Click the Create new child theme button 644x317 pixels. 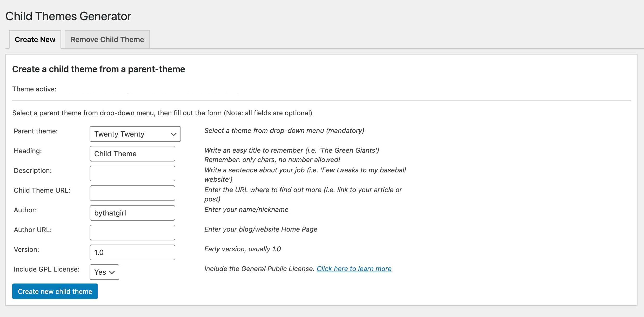point(55,291)
